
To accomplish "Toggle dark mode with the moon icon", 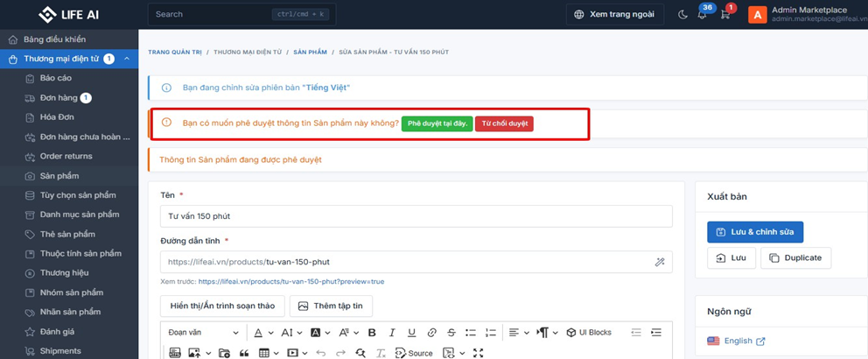I will 682,14.
